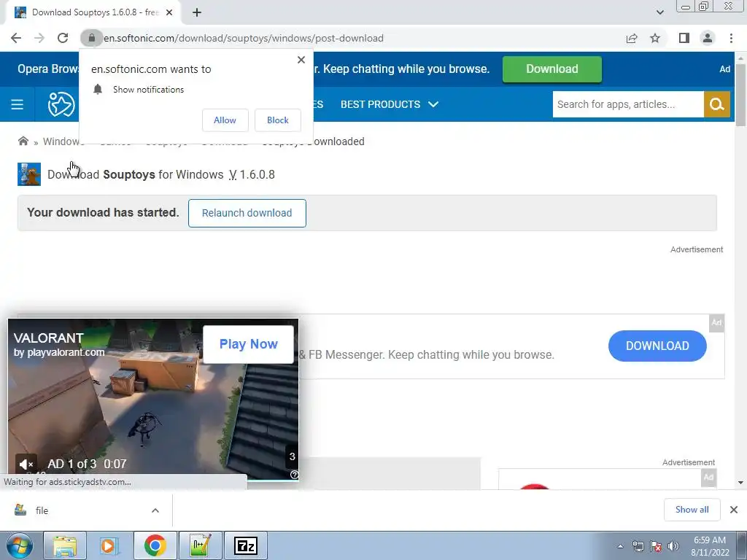Click the network tray icon

pos(638,546)
